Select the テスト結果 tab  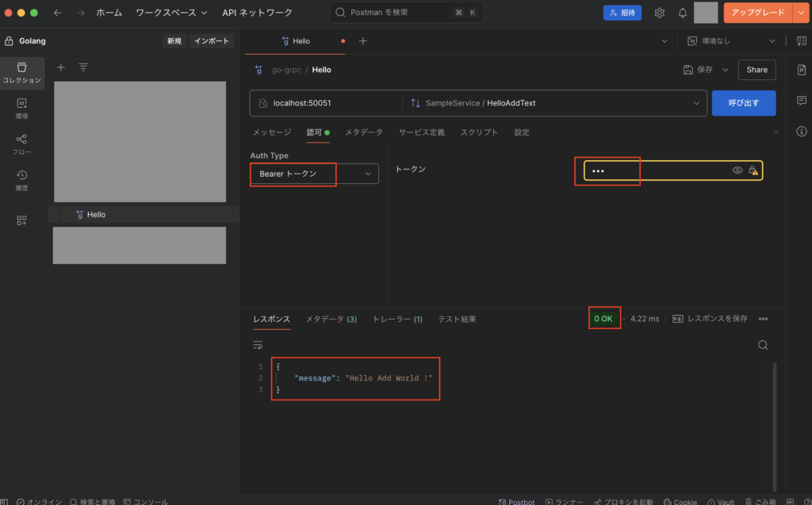click(457, 319)
